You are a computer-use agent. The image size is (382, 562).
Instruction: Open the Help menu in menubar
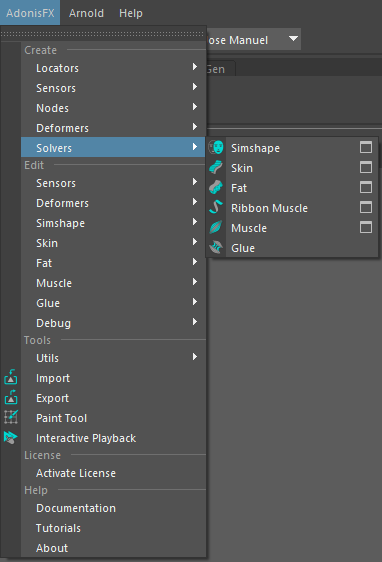point(131,13)
